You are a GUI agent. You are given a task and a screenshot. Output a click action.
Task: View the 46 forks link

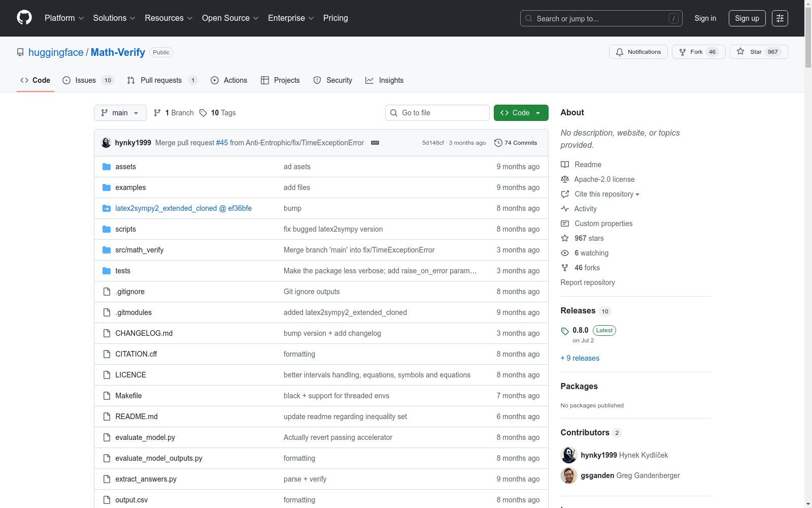pyautogui.click(x=581, y=268)
